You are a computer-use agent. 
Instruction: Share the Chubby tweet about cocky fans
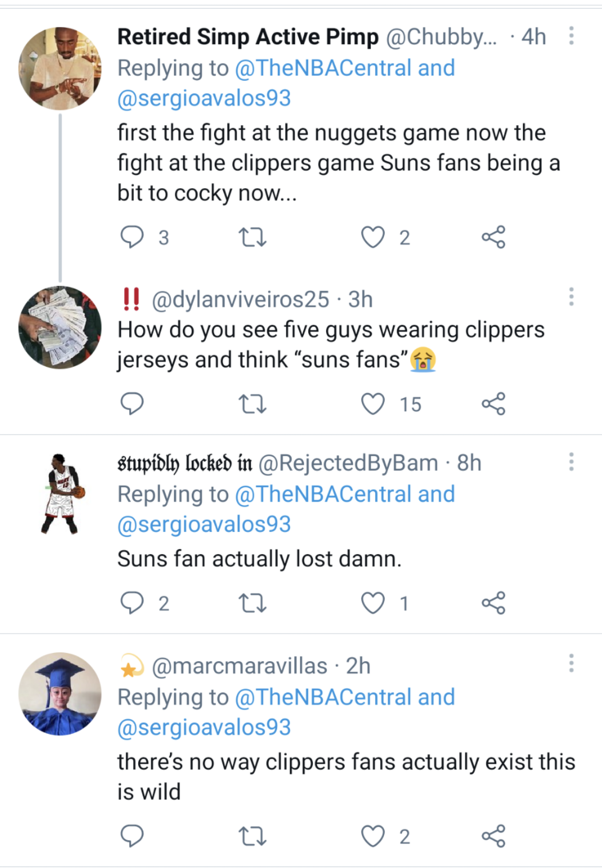[494, 237]
